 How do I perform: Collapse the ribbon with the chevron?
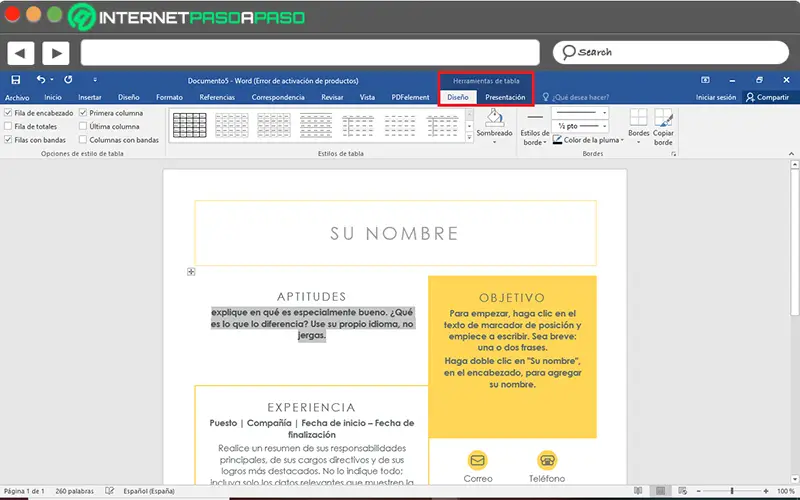(x=791, y=154)
